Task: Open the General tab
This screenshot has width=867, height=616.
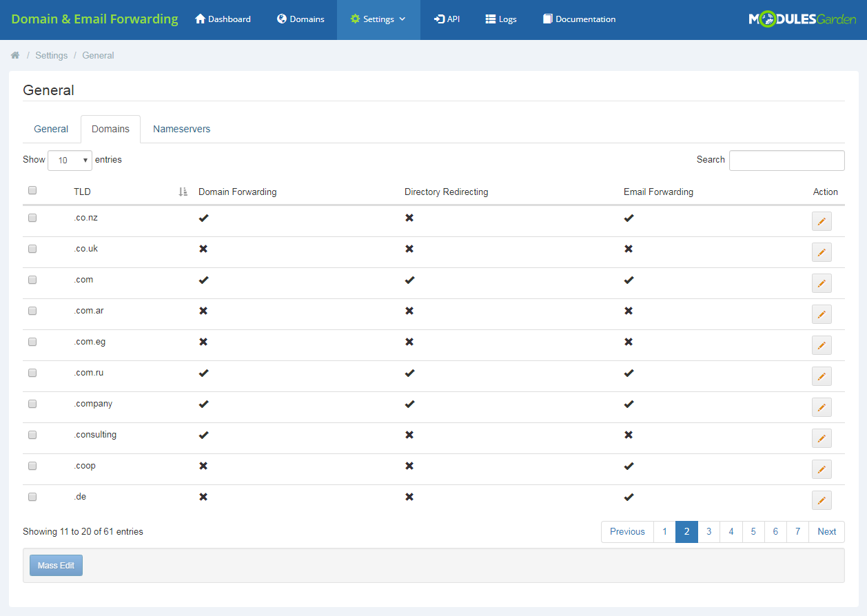Action: [50, 129]
